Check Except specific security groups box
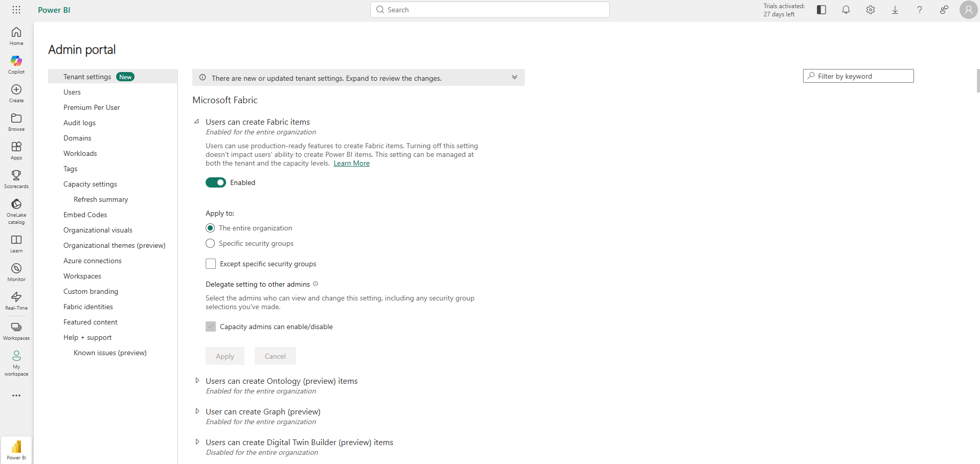Screen dimensions: 980x464 [211, 264]
